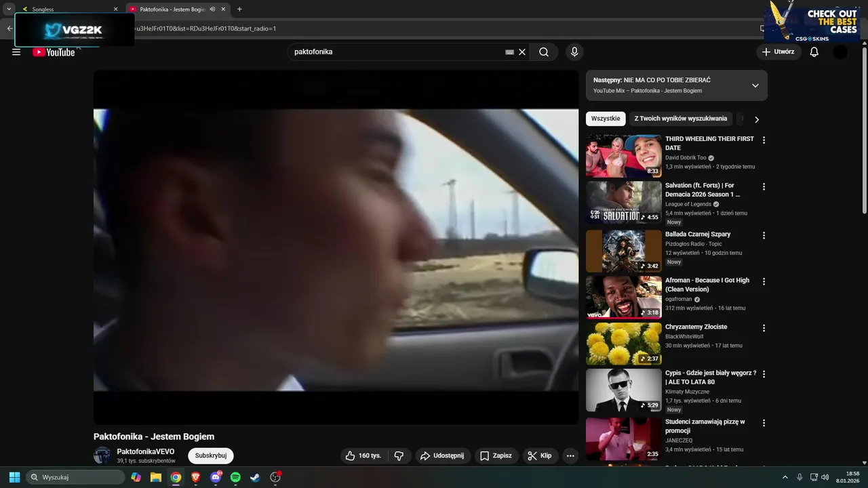Image resolution: width=868 pixels, height=488 pixels.
Task: Click the Utwórz create button
Action: [778, 52]
